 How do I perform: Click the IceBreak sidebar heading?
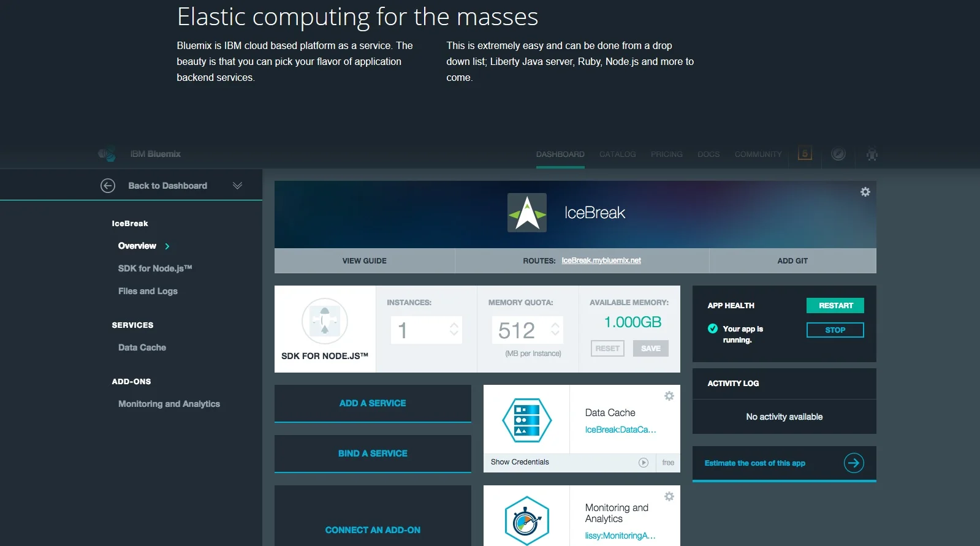(130, 224)
